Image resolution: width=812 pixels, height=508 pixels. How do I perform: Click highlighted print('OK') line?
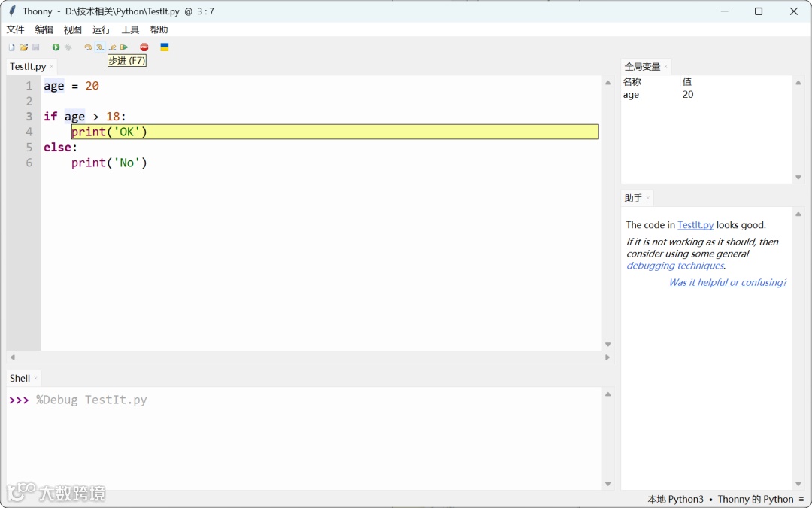click(x=335, y=132)
